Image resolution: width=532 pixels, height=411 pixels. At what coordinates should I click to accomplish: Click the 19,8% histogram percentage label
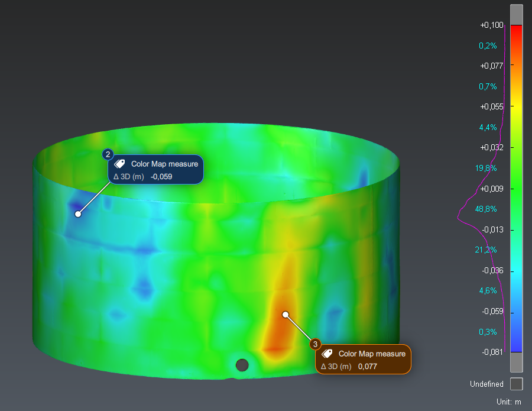pyautogui.click(x=486, y=169)
